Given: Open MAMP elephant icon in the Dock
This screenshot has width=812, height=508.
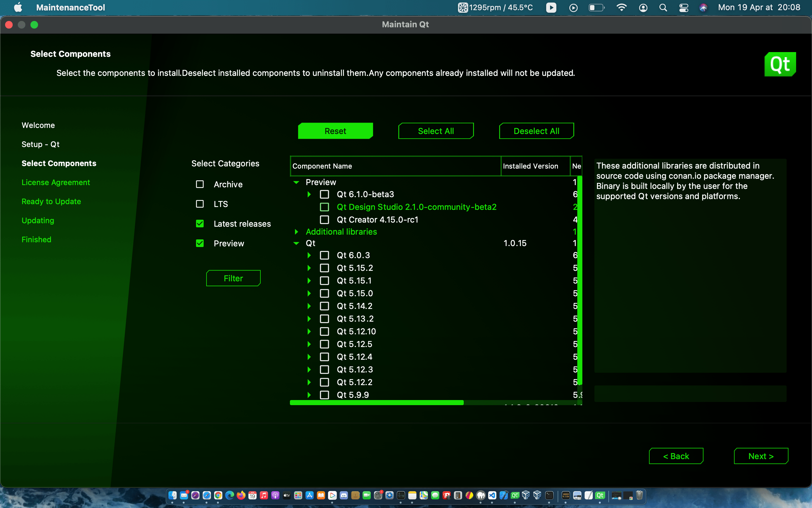Looking at the screenshot, I should point(481,495).
